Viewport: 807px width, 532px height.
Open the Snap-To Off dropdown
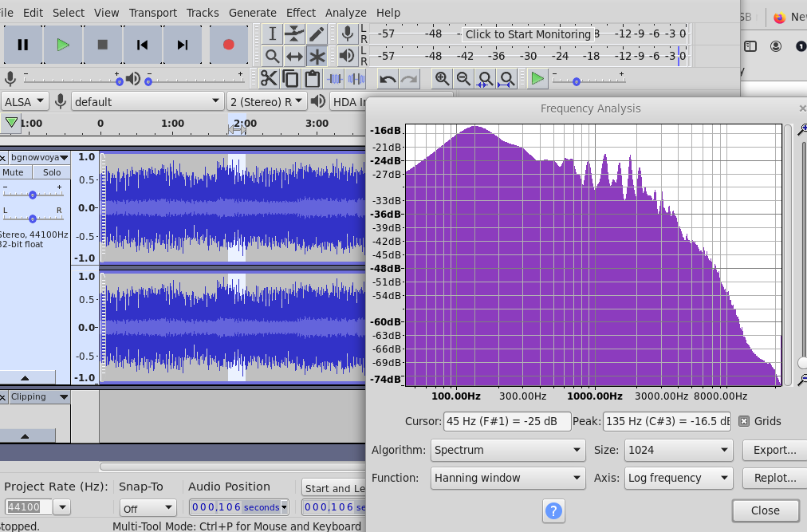point(148,508)
